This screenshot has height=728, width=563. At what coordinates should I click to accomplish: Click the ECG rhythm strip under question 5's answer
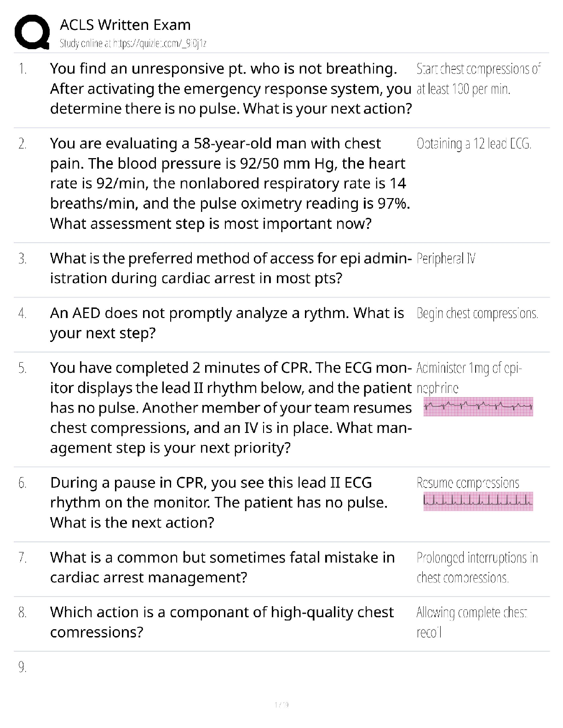pyautogui.click(x=478, y=407)
